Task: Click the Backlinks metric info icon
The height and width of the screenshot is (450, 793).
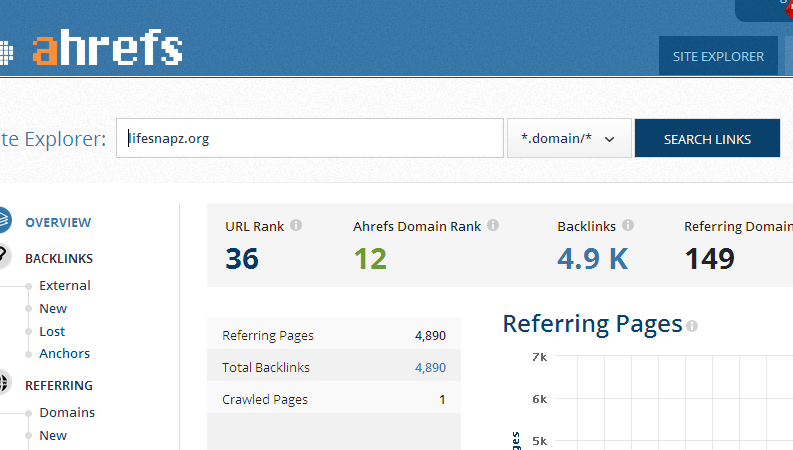Action: pyautogui.click(x=628, y=225)
